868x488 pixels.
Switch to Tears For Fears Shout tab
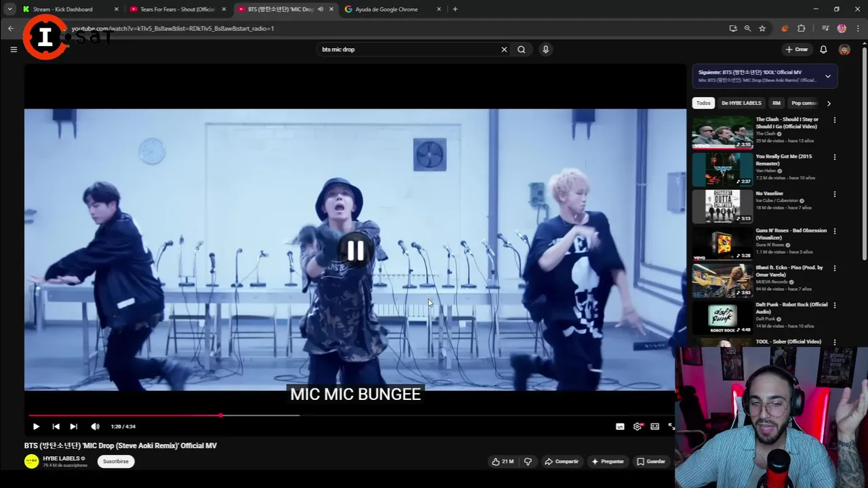click(176, 9)
